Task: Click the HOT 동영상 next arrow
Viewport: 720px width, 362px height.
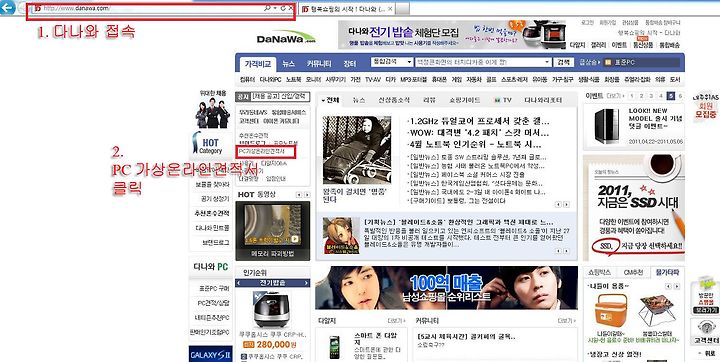Action: pos(306,195)
